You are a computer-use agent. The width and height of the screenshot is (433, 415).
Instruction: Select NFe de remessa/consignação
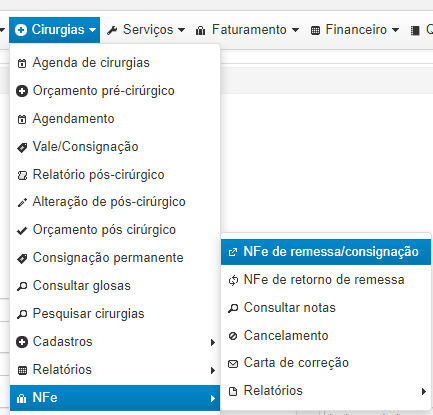pyautogui.click(x=326, y=252)
